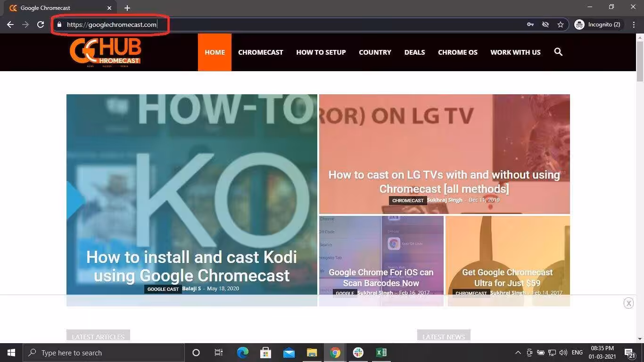Viewport: 644px width, 362px height.
Task: Go back with the browser back arrow
Action: pos(10,25)
